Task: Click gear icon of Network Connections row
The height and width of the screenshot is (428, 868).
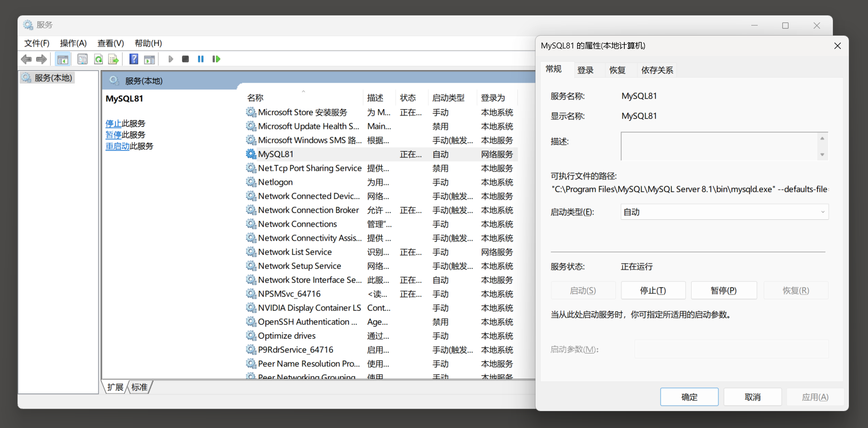Action: point(251,224)
